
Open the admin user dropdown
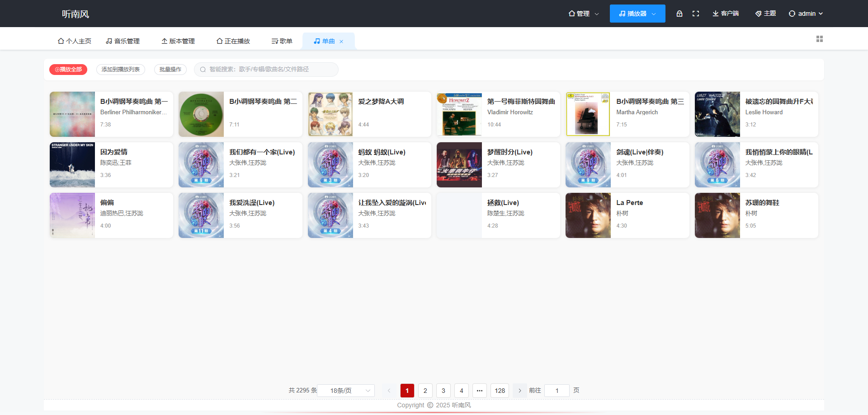[x=806, y=14]
